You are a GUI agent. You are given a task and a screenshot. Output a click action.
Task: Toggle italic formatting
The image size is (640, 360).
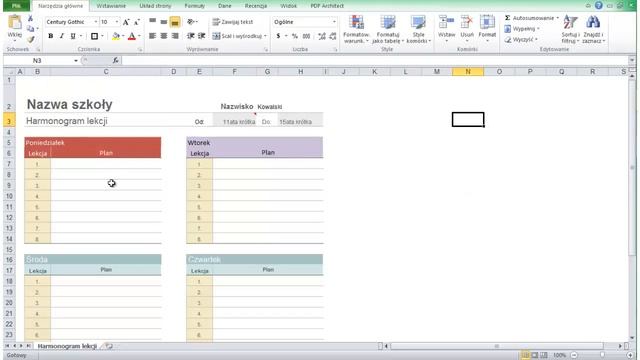point(62,36)
